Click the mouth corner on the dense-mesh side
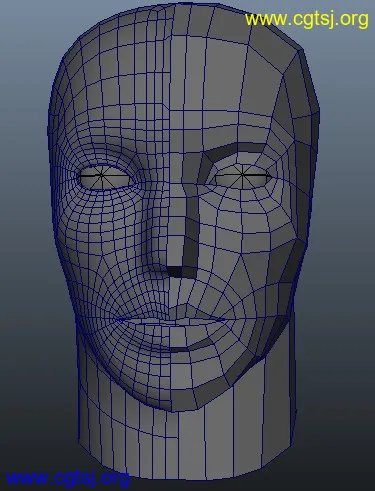Image resolution: width=375 pixels, height=491 pixels. coord(119,320)
